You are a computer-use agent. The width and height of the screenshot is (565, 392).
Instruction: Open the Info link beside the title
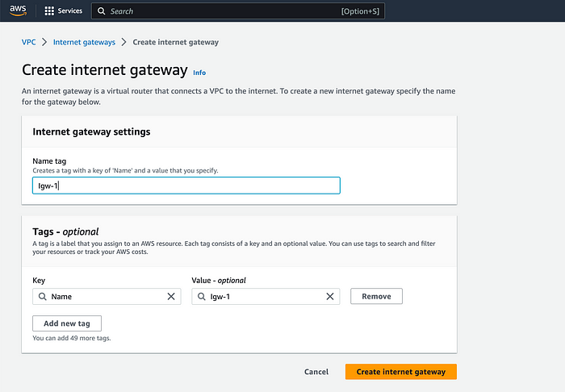tap(199, 73)
